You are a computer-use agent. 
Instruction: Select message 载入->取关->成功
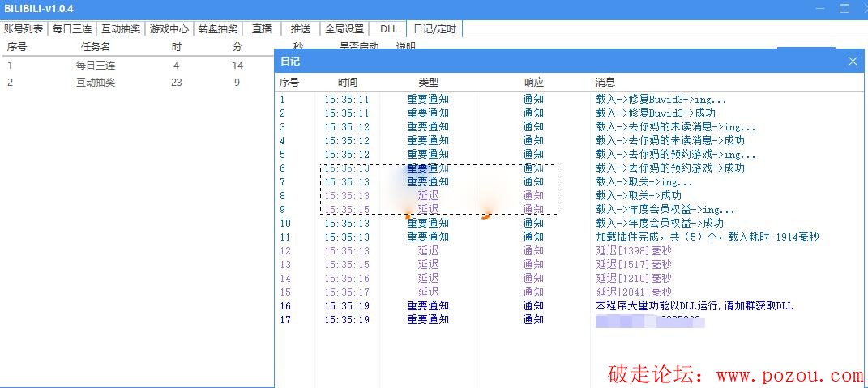tap(639, 195)
